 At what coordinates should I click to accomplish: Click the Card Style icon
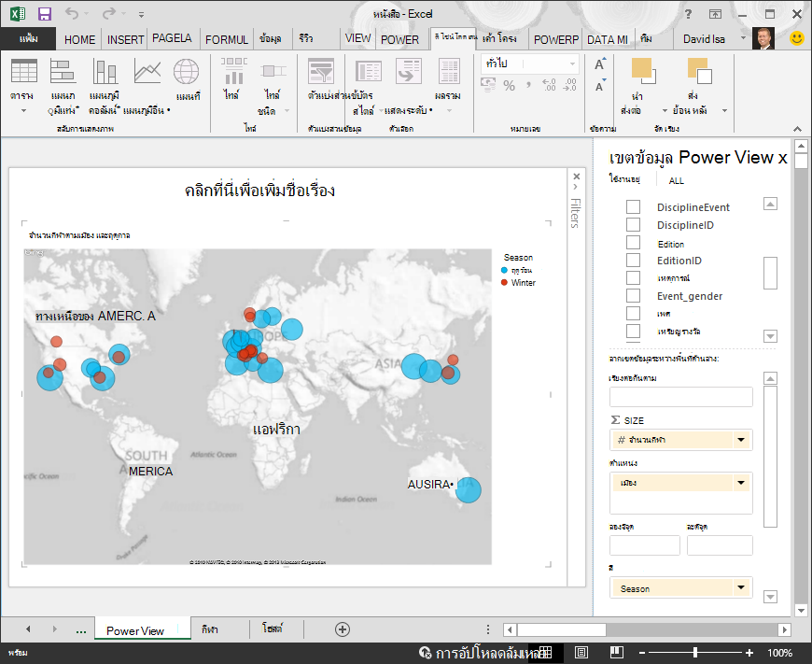point(368,71)
